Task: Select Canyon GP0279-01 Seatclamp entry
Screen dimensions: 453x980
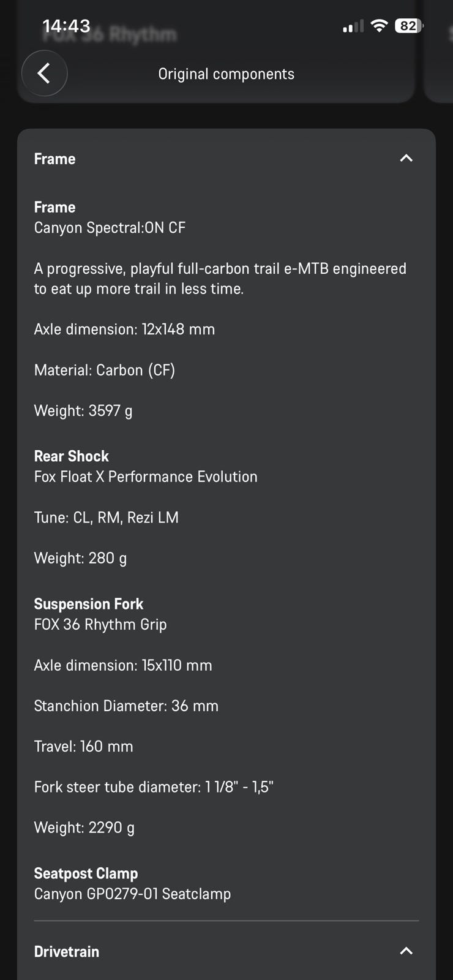Action: click(133, 894)
